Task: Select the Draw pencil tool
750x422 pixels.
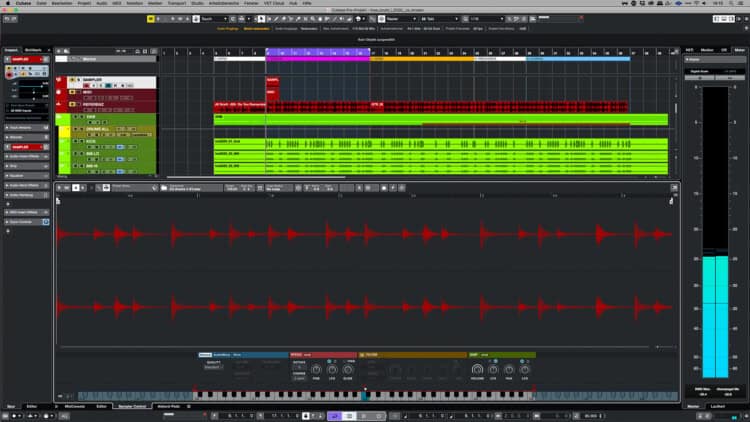Action: pyautogui.click(x=276, y=19)
